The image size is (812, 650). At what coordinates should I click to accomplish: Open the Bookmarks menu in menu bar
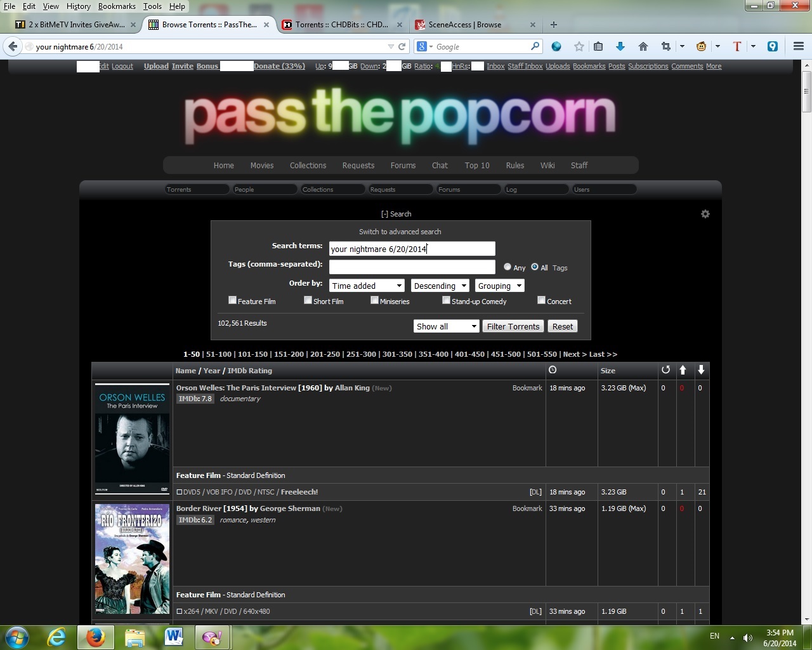[x=117, y=6]
